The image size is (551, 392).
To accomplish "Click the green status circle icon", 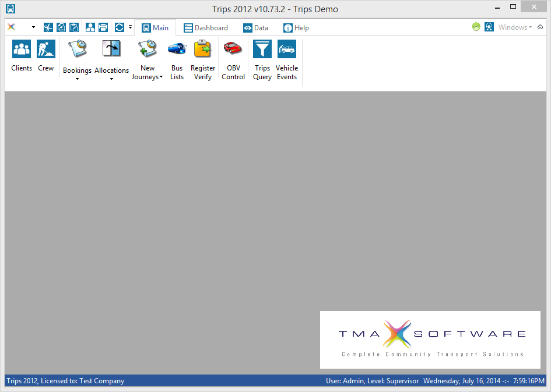I will (476, 27).
